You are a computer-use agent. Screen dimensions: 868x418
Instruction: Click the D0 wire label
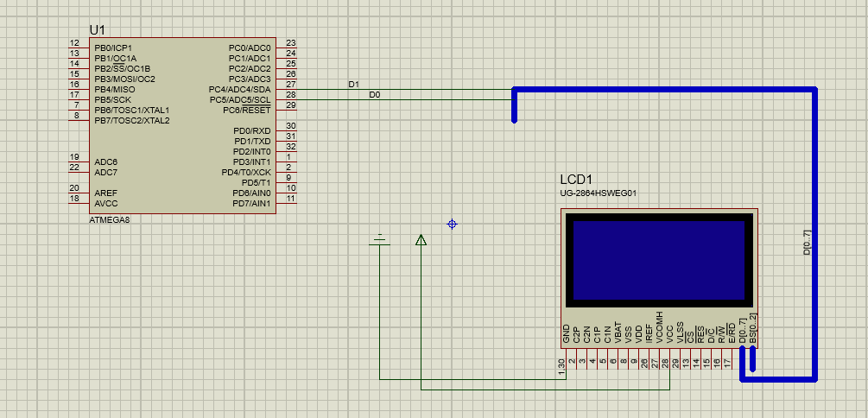click(374, 95)
